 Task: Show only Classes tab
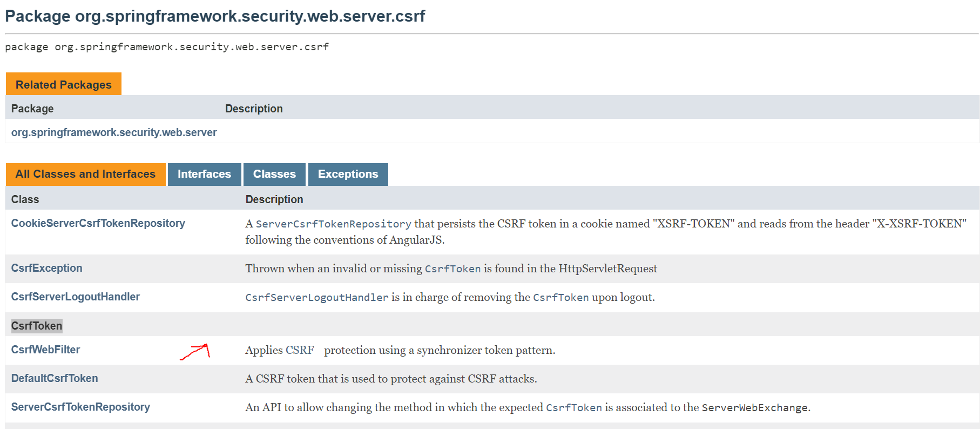coord(274,174)
